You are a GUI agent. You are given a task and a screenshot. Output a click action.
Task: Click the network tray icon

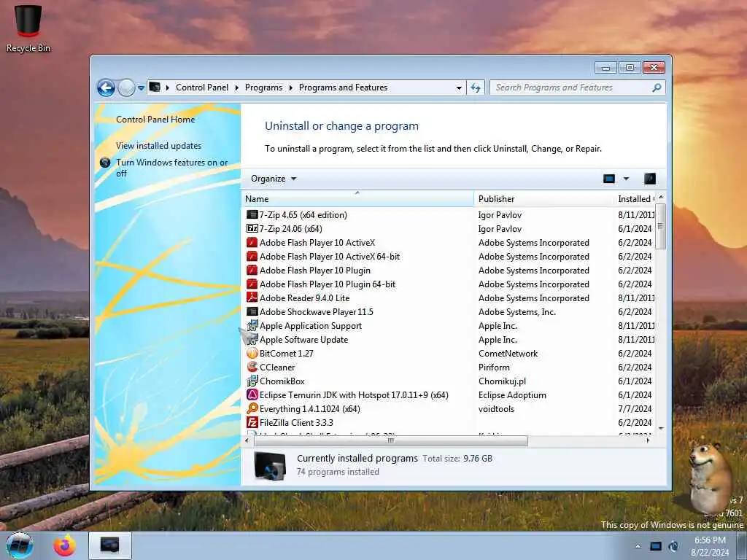[656, 546]
